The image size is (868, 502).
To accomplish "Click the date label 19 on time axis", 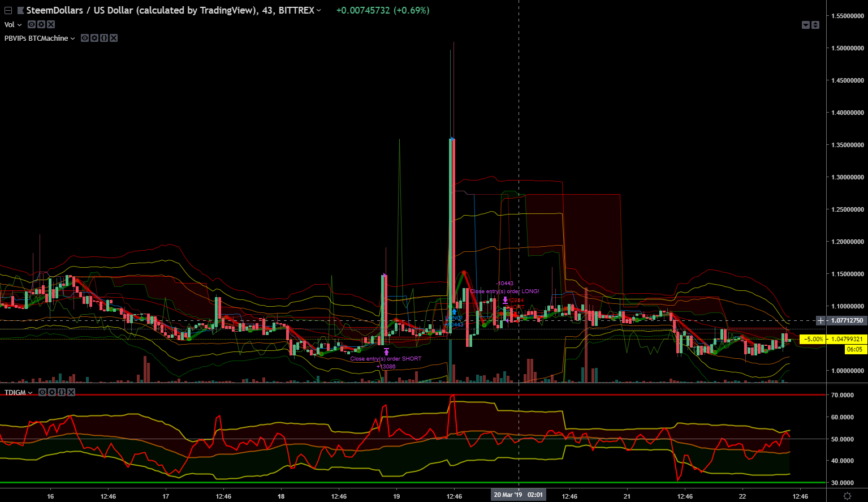I will (396, 496).
